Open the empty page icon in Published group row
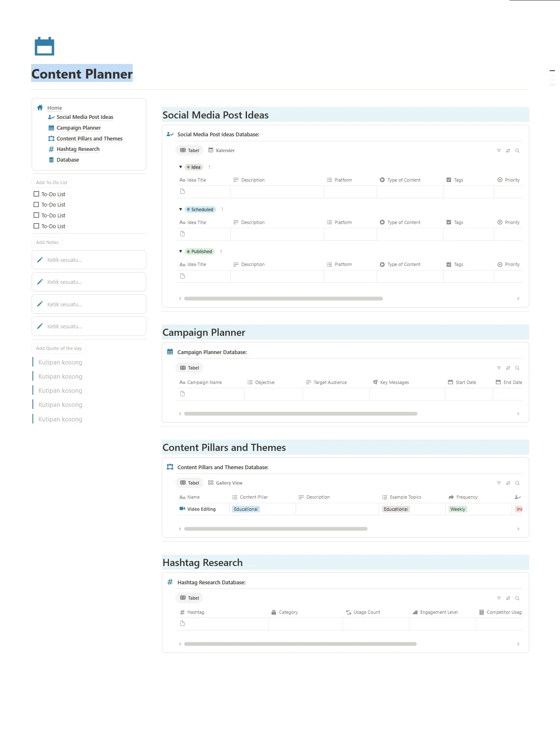The width and height of the screenshot is (560, 748). (x=183, y=276)
